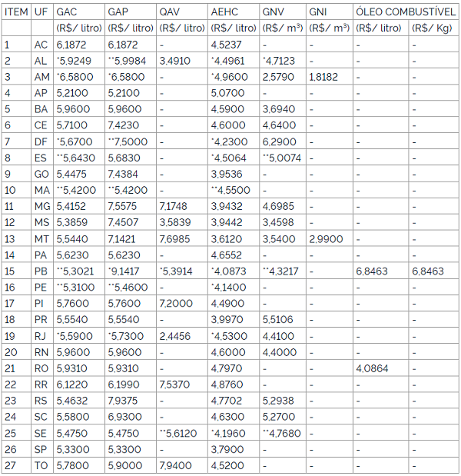Click the AM state cell
461x476 pixels.
(x=41, y=77)
